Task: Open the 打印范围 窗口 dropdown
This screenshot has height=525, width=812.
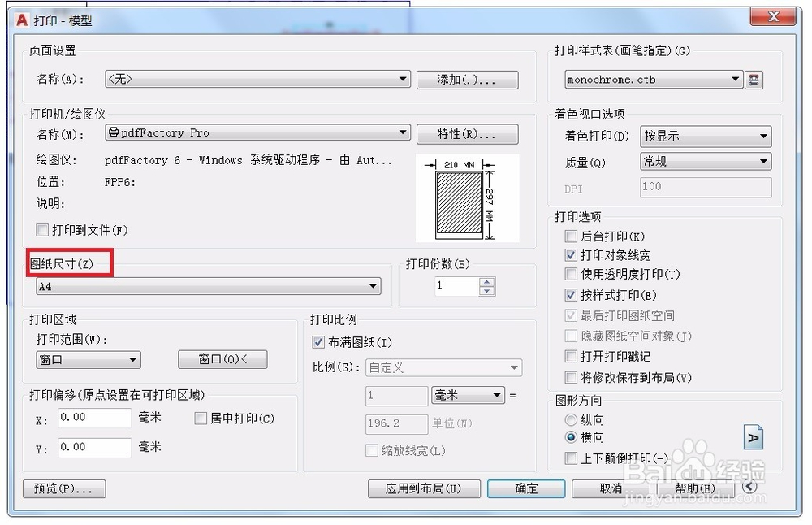Action: click(89, 360)
